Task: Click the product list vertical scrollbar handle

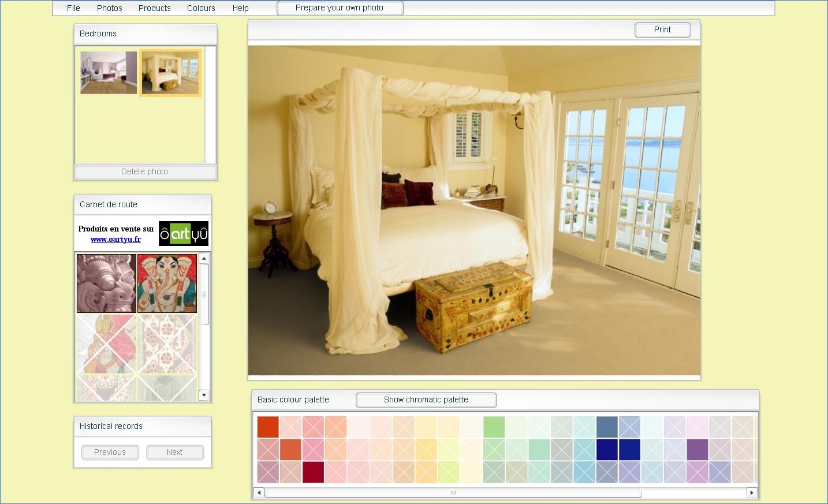Action: coord(204,294)
